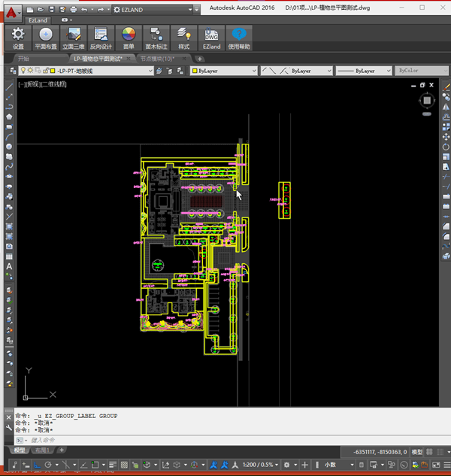Select the multiline Text (A) tool
This screenshot has height=476, width=451.
(x=9, y=267)
